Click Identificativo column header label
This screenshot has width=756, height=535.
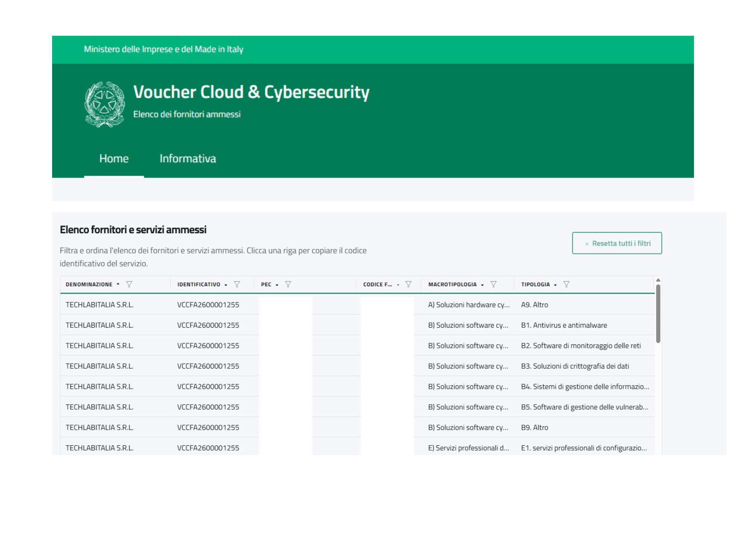click(199, 285)
